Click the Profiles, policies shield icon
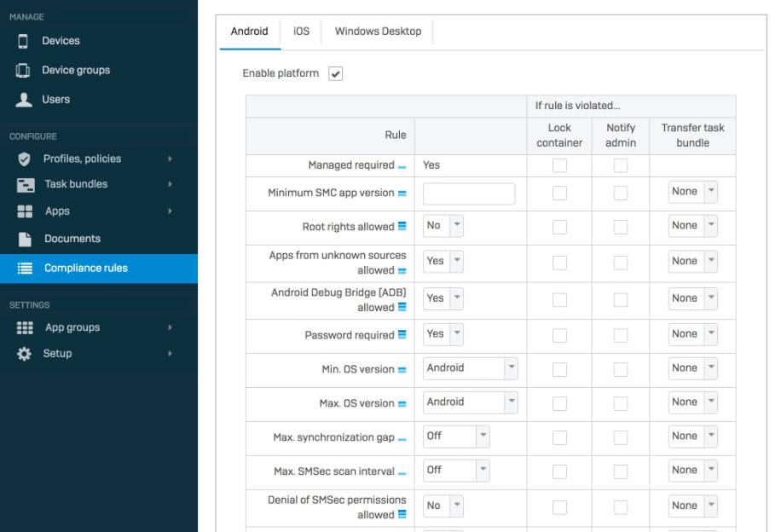Screen dimensions: 781x532 click(24, 159)
